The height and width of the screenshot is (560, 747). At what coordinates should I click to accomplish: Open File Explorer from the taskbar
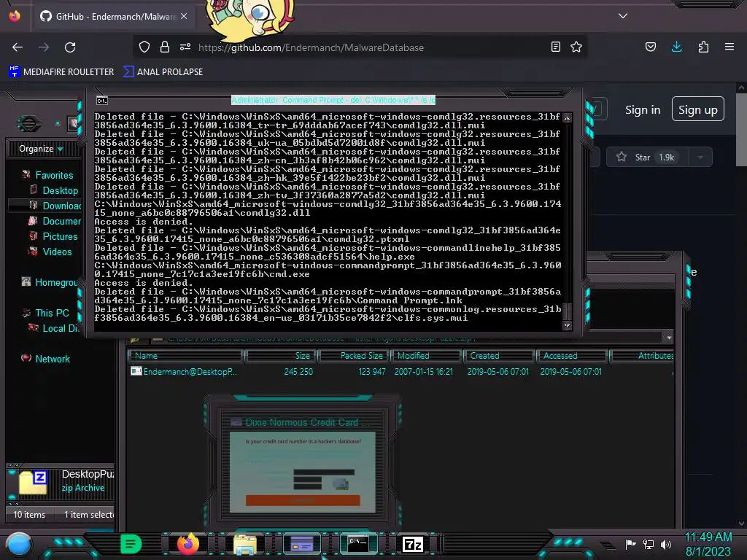[x=245, y=544]
